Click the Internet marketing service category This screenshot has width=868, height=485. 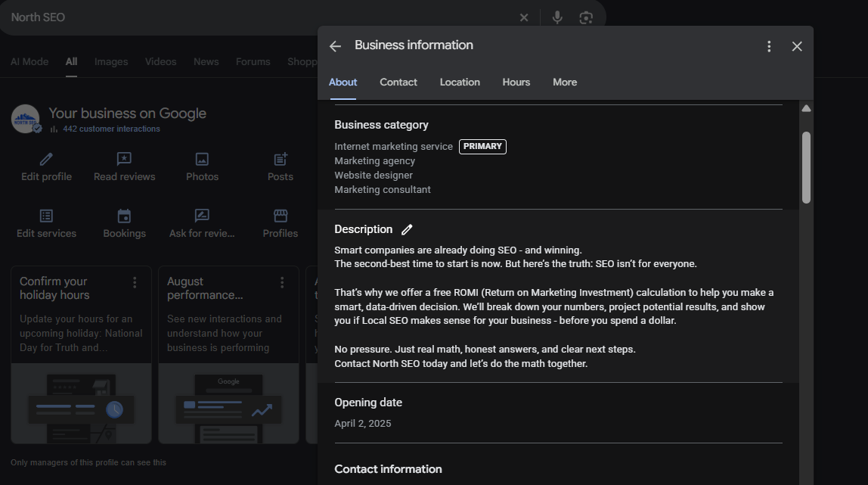(x=393, y=146)
